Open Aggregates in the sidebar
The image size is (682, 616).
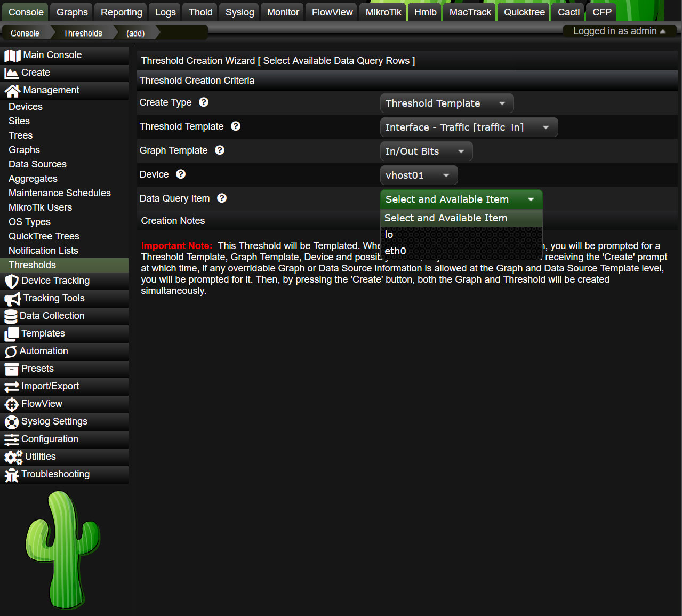point(33,179)
